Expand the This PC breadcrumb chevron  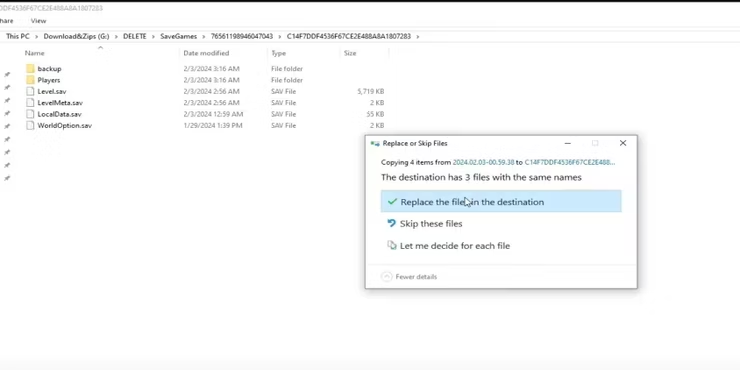[36, 36]
